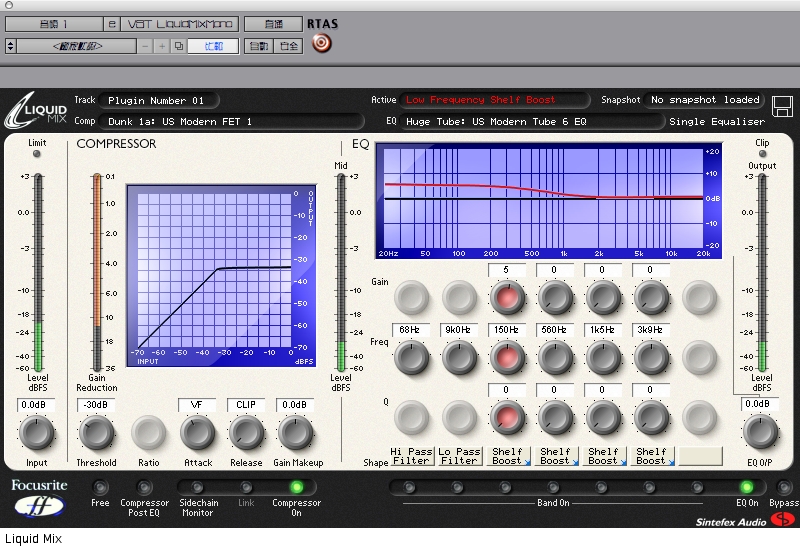800x547 pixels.
Task: Click the floppy disk save snapshot icon
Action: click(782, 107)
